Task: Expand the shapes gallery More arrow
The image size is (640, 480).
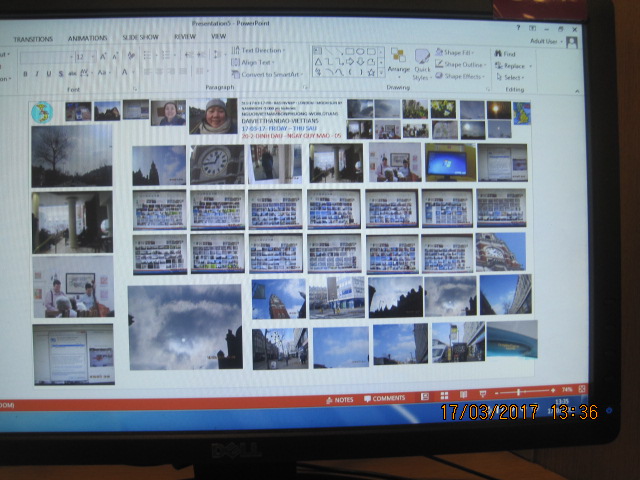Action: [381, 73]
